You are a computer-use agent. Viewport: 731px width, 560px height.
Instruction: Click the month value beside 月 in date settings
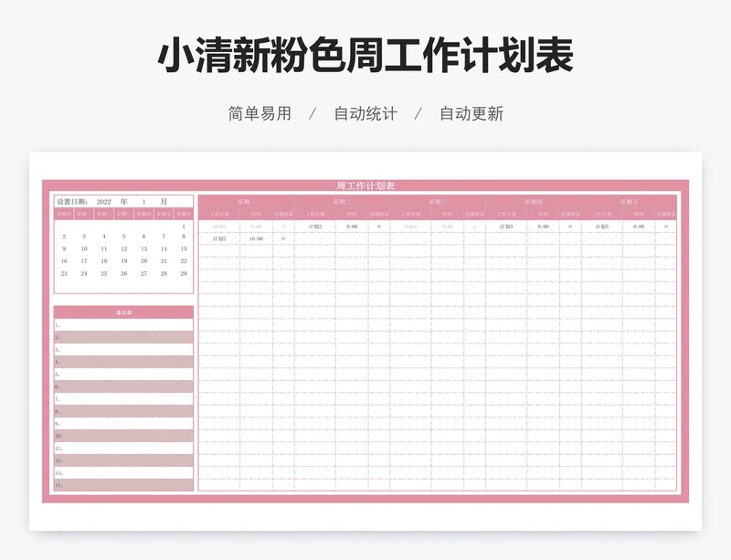tap(144, 202)
